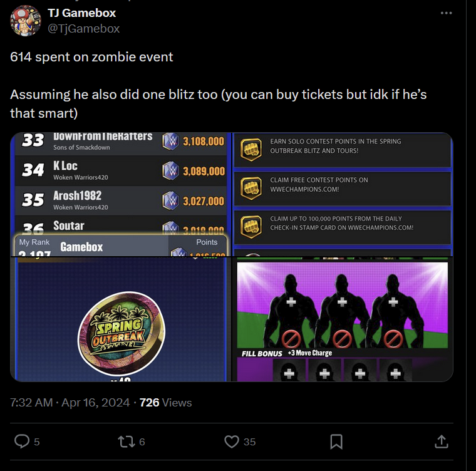Click the reply speech bubble icon
The image size is (476, 471).
[22, 442]
